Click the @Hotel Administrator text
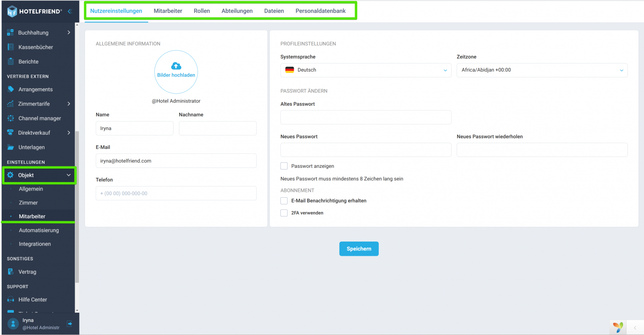This screenshot has width=644, height=335. 176,101
